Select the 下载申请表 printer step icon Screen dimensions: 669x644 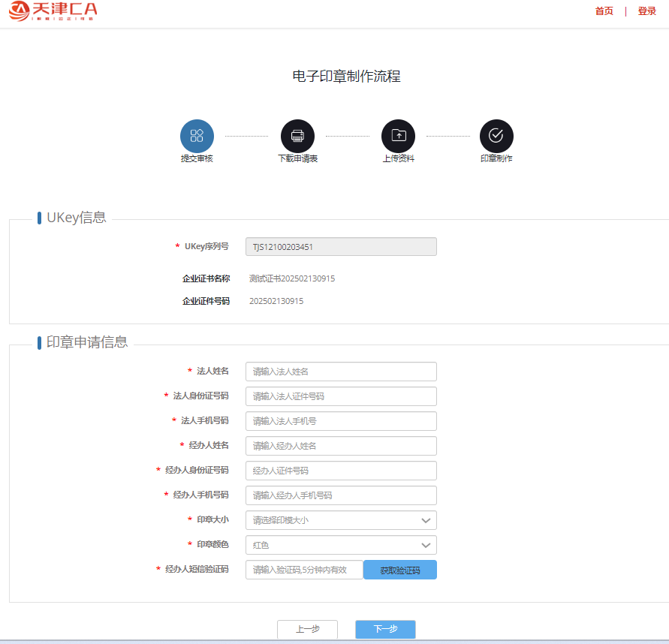[x=297, y=136]
